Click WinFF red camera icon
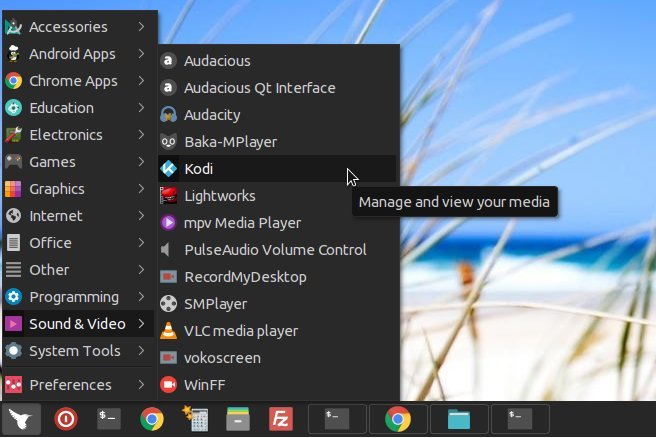The width and height of the screenshot is (656, 438). point(168,384)
